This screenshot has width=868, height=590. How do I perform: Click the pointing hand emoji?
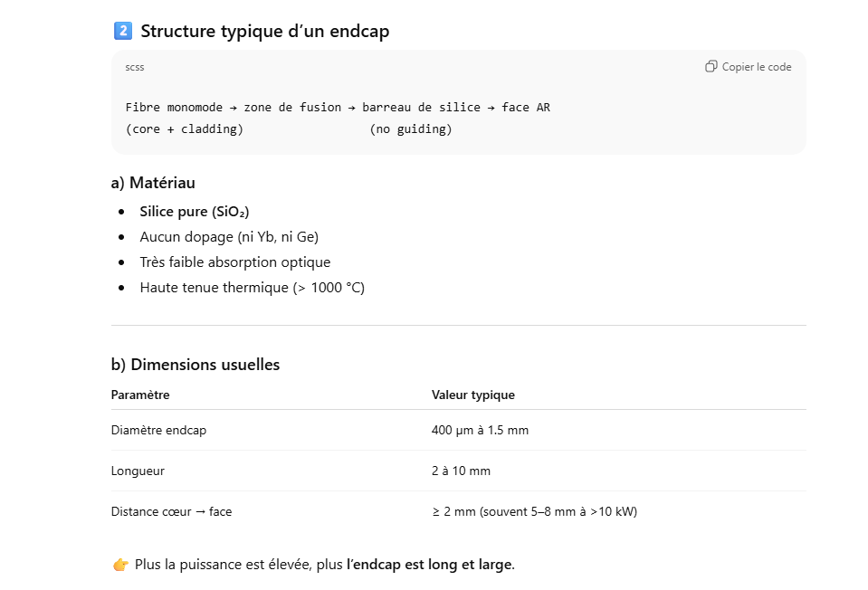point(120,565)
